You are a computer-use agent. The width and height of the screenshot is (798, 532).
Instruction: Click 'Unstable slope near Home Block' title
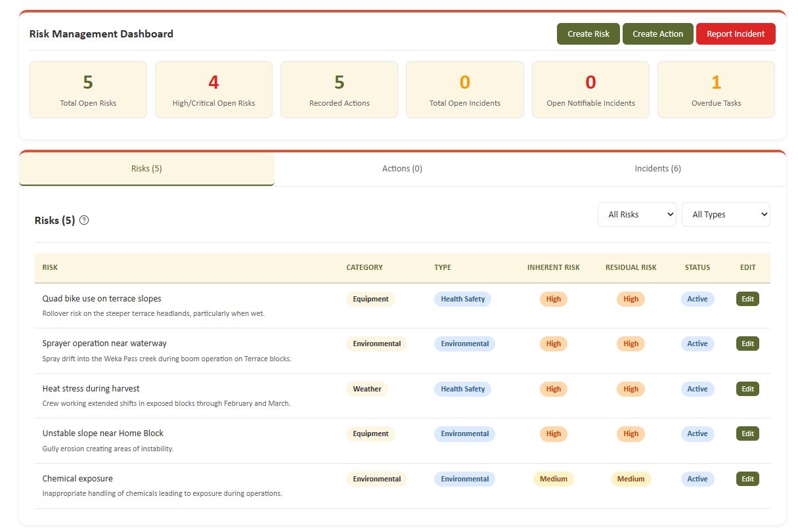(102, 433)
